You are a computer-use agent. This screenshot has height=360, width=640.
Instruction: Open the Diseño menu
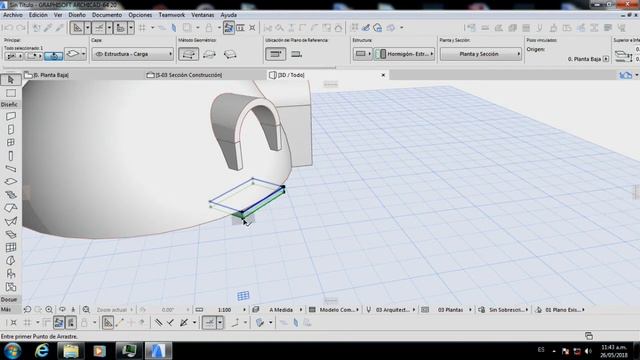point(77,15)
